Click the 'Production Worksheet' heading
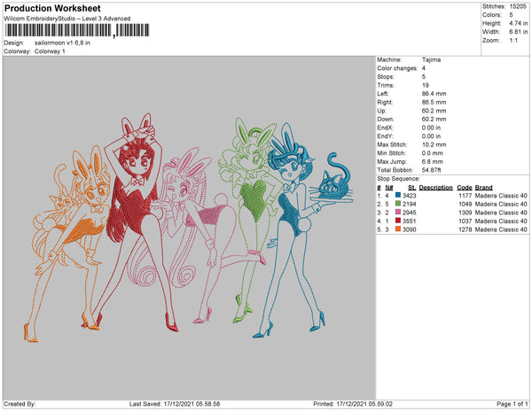The image size is (532, 411). (x=52, y=8)
